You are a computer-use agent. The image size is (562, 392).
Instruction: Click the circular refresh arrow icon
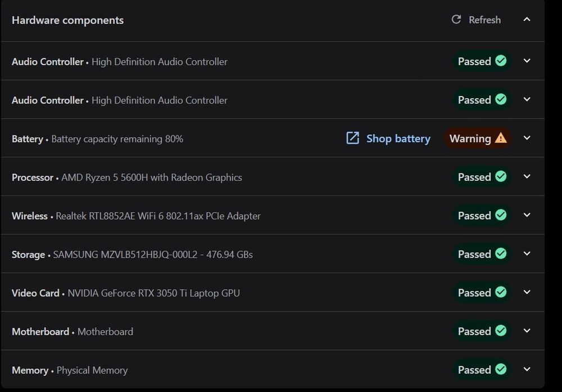pyautogui.click(x=456, y=19)
